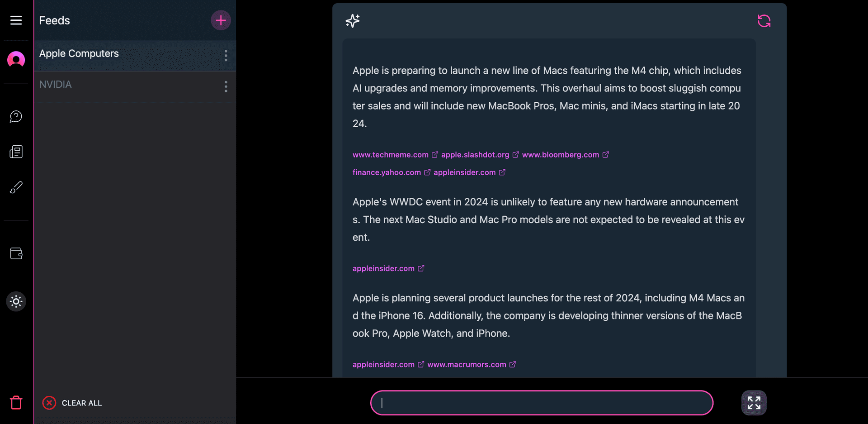Click the user profile avatar icon
This screenshot has height=424, width=868.
16,59
